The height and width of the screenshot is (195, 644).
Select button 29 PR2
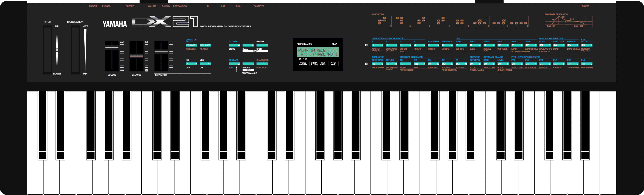(x=545, y=64)
